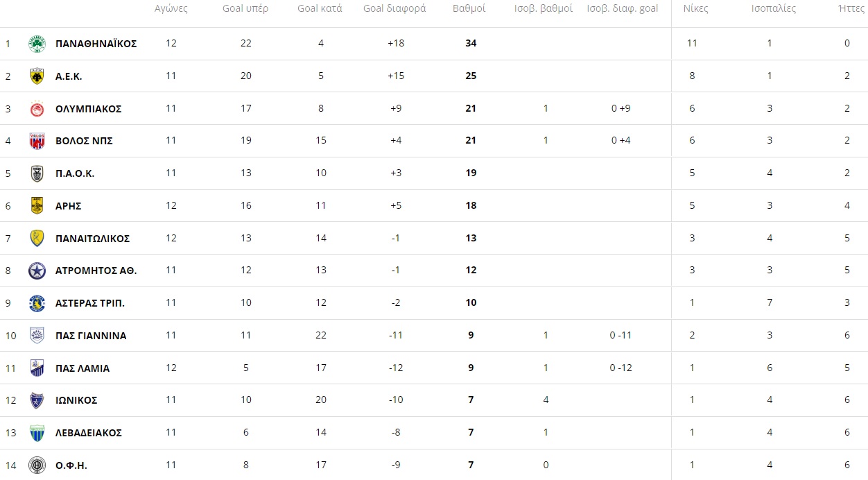Open the ΠΑΣ ΛΑΜΙΑ team page

(x=83, y=368)
